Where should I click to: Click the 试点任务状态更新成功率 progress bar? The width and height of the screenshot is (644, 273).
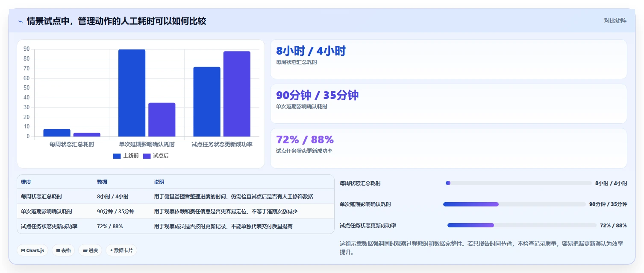pos(522,225)
